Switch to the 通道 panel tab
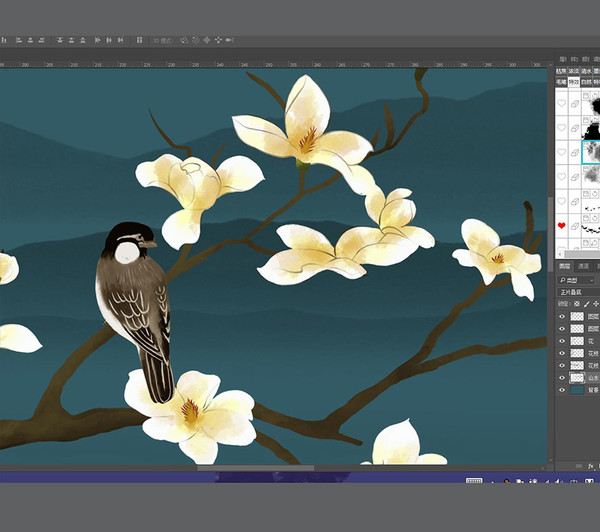 pyautogui.click(x=583, y=266)
